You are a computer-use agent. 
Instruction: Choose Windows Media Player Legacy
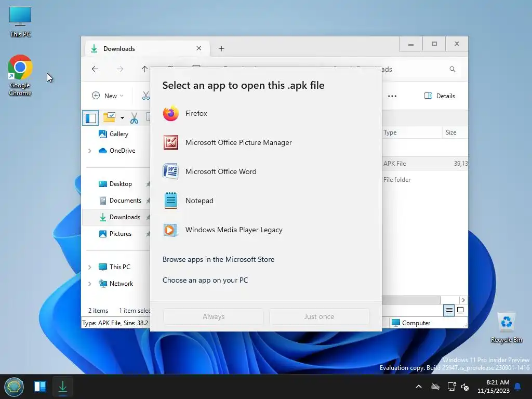pos(265,230)
